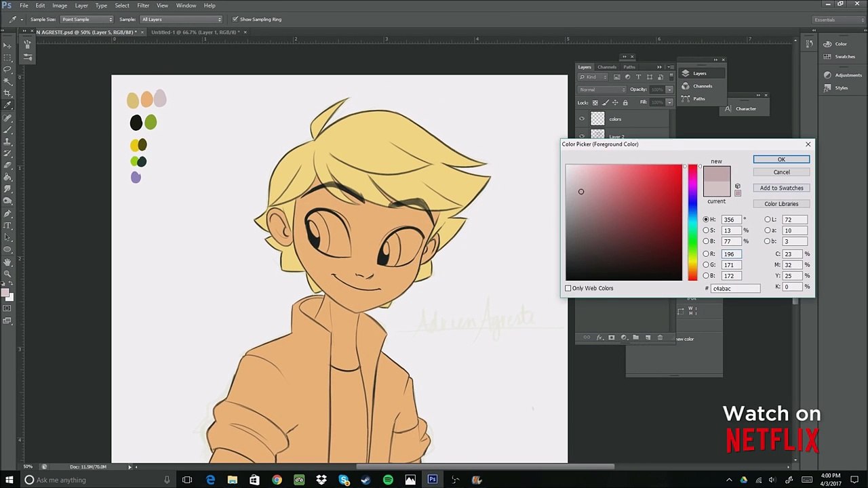Select the Eraser tool

point(7,165)
